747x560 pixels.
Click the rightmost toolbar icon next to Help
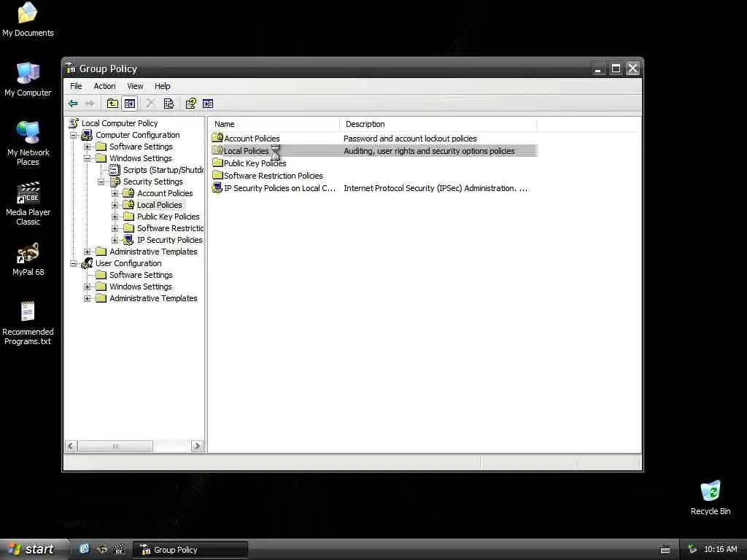pyautogui.click(x=208, y=104)
